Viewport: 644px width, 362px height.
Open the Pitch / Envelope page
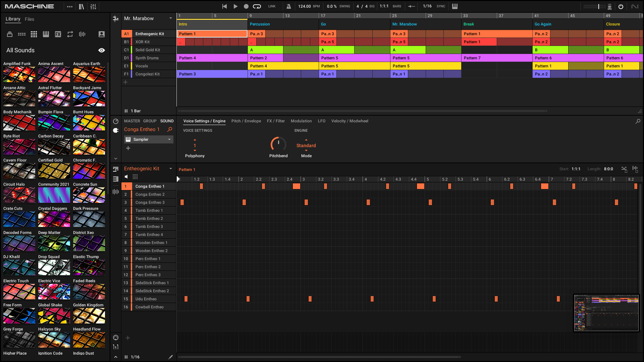click(x=246, y=121)
